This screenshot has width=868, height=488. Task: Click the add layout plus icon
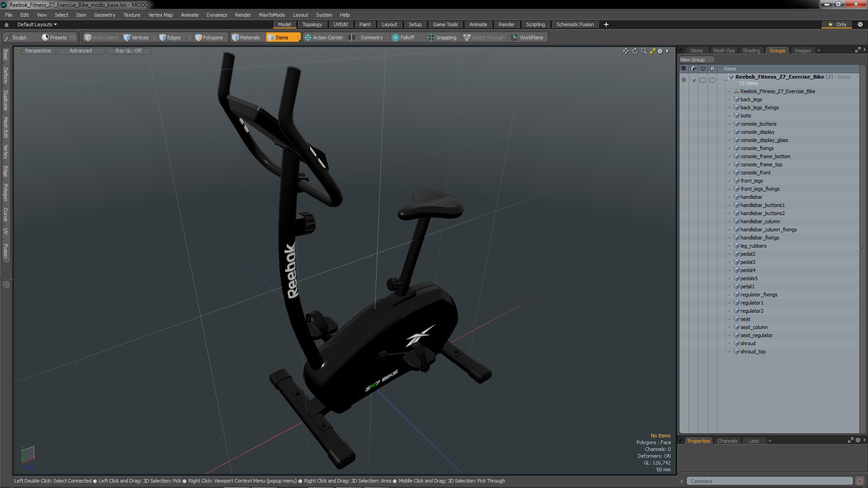click(x=606, y=24)
